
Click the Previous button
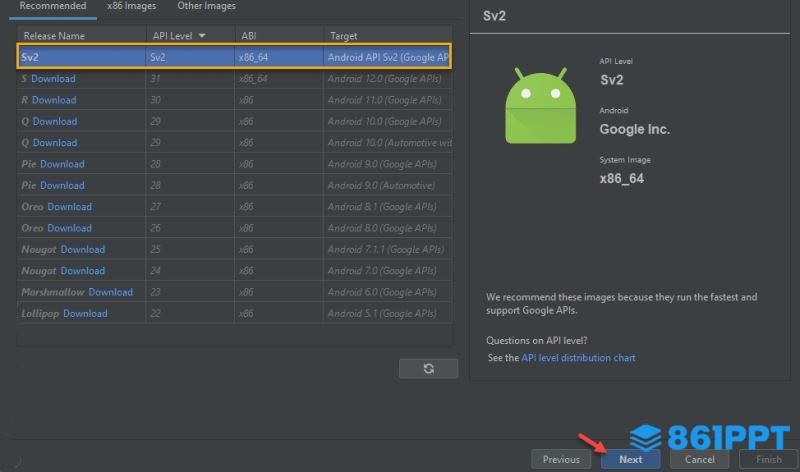pos(561,459)
